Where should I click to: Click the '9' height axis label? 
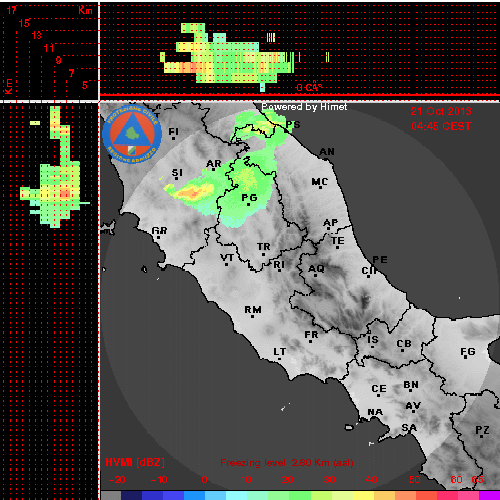pyautogui.click(x=59, y=60)
